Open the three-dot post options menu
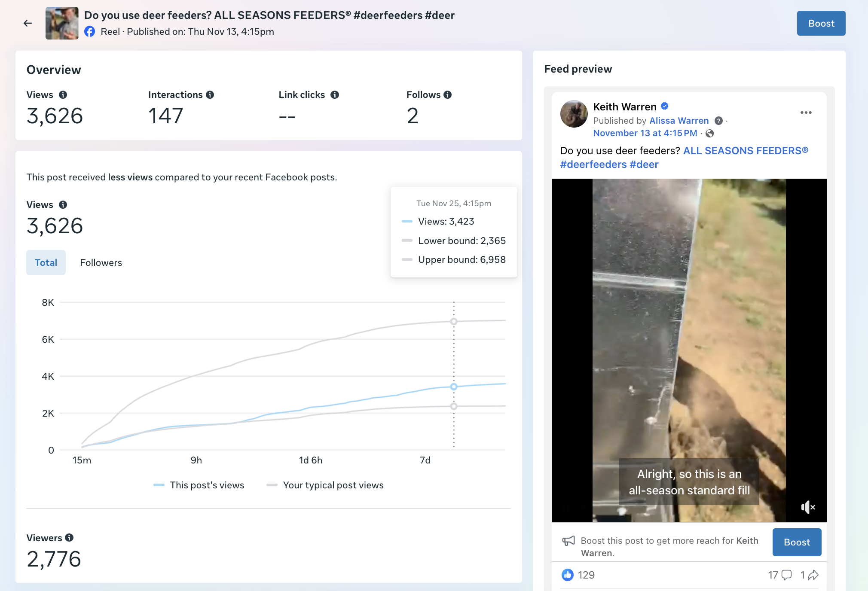This screenshot has width=868, height=591. (806, 113)
